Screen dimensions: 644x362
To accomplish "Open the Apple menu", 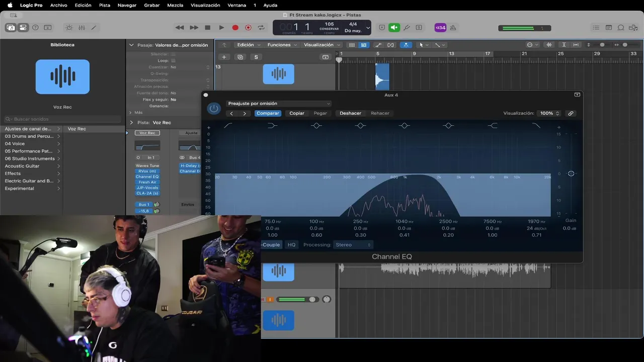I will click(10, 5).
